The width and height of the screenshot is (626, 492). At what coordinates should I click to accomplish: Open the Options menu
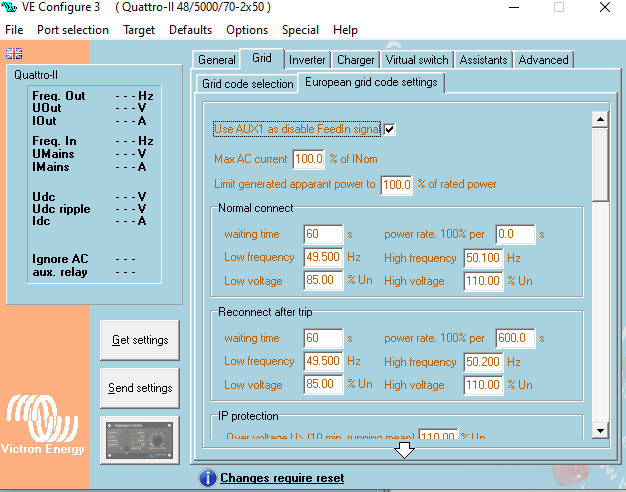pos(247,30)
